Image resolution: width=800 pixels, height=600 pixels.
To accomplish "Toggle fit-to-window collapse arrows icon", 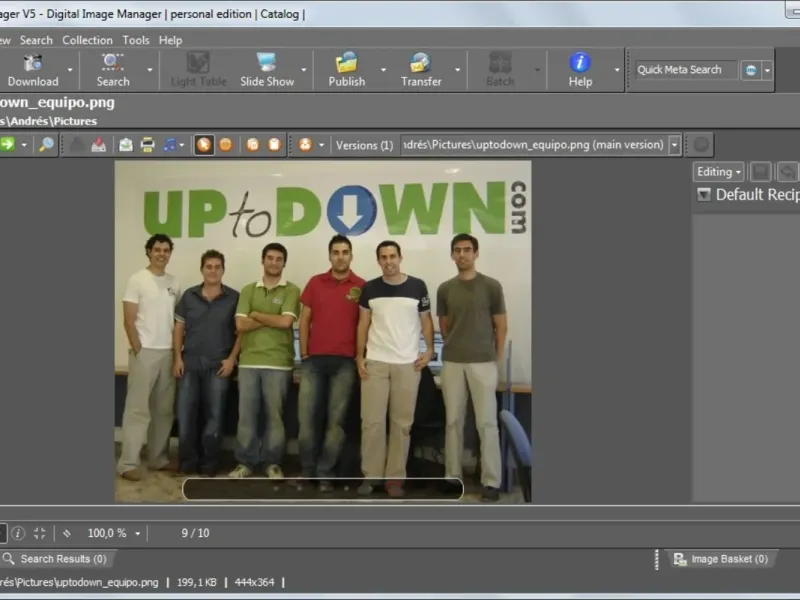I will click(x=39, y=533).
